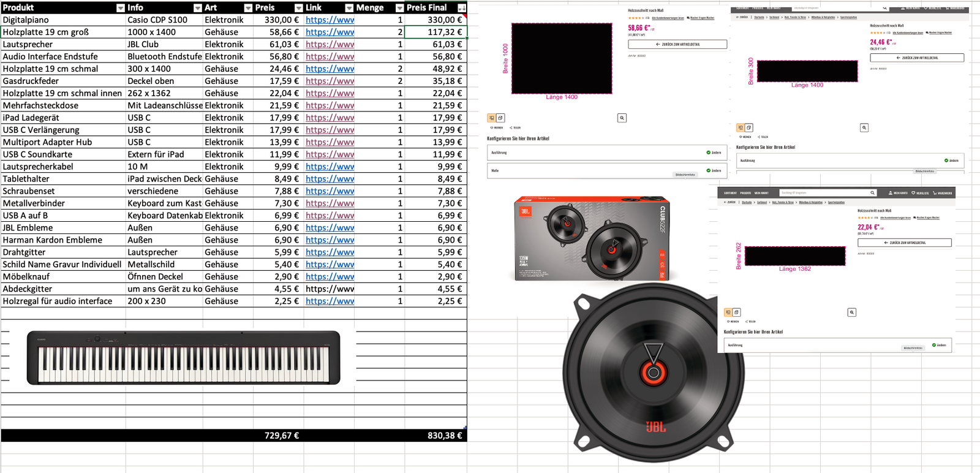Select cell 'Harman Kardon Embleme'
This screenshot has height=473, width=980.
[x=63, y=240]
